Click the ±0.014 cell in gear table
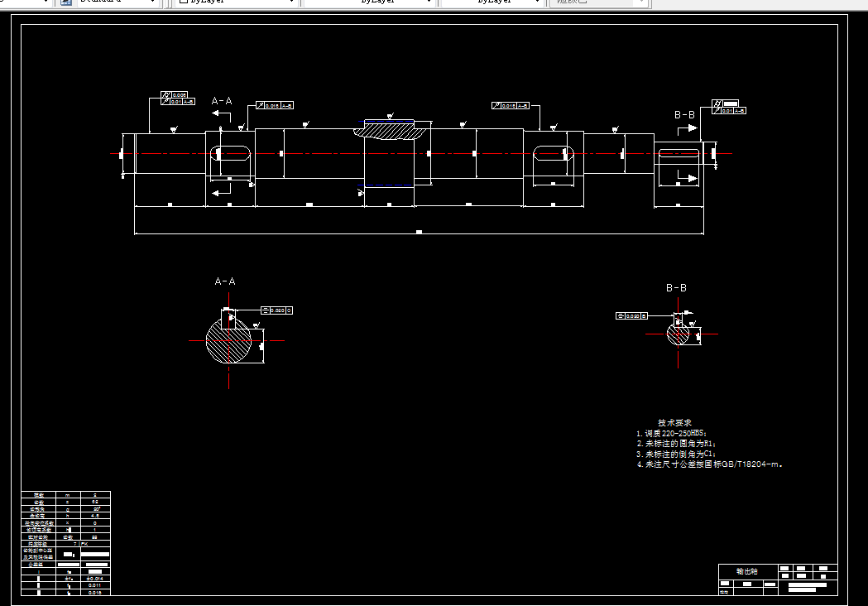The image size is (868, 606). pos(95,579)
